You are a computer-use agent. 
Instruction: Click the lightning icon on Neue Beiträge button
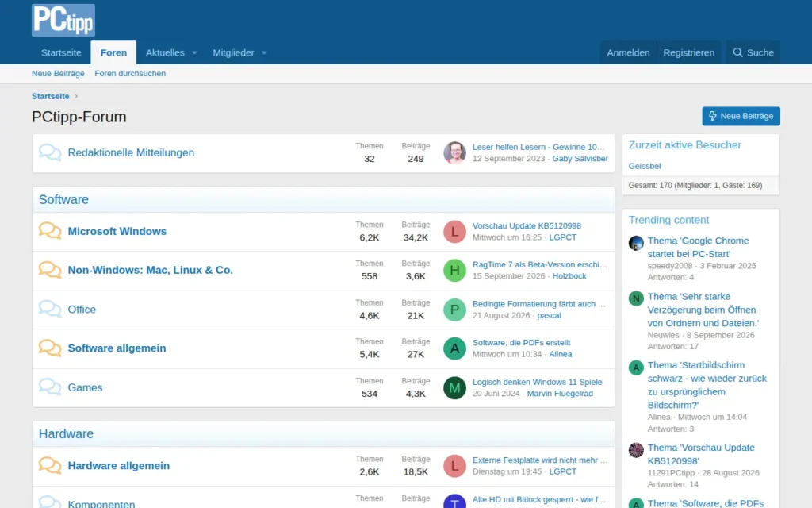(713, 116)
